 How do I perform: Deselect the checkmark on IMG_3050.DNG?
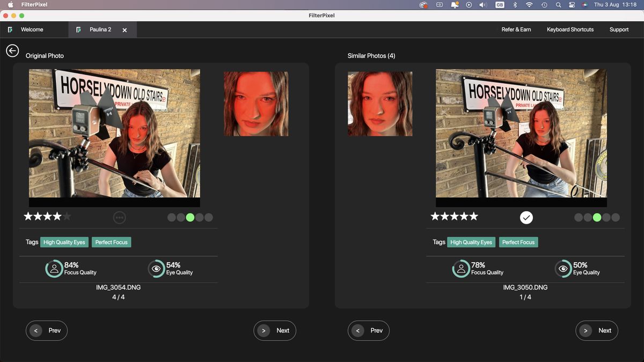526,218
